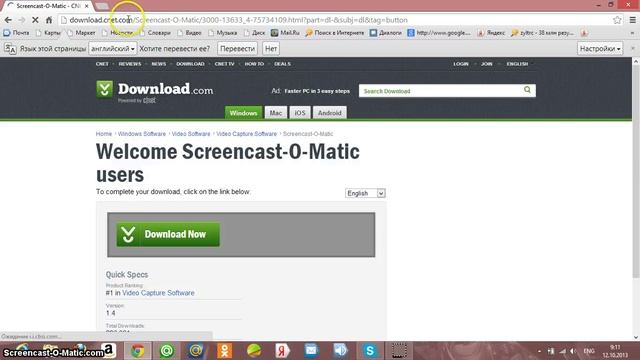Open the NEWS menu item
Viewport: 640px width, 360px height.
(159, 64)
